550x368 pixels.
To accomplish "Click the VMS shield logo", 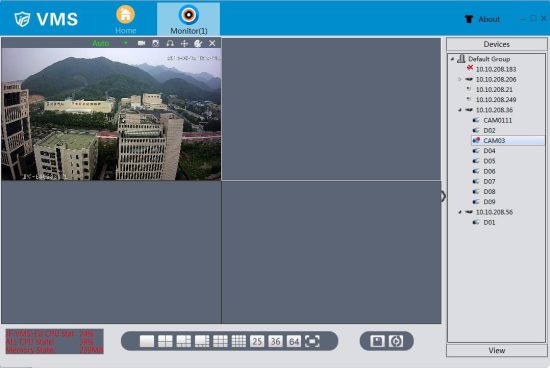I will point(22,19).
